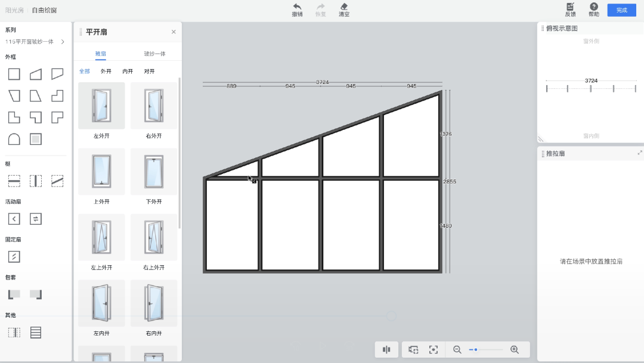The image size is (644, 363).
Task: Select the frame with bottom-right notch
Action: 57,117
